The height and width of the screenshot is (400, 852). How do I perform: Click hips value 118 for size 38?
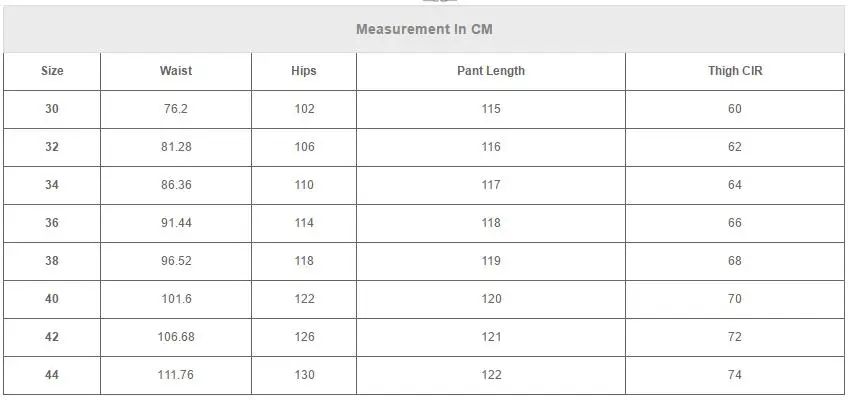[x=304, y=261]
